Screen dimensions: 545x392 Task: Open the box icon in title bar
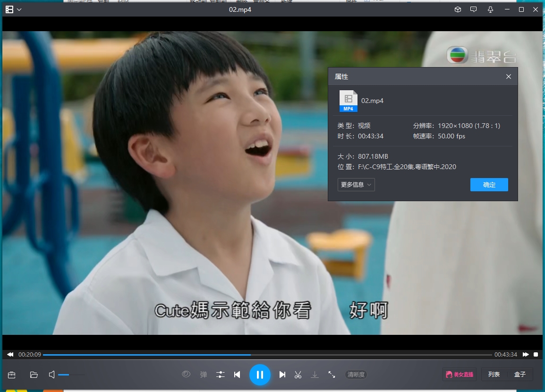pyautogui.click(x=458, y=10)
